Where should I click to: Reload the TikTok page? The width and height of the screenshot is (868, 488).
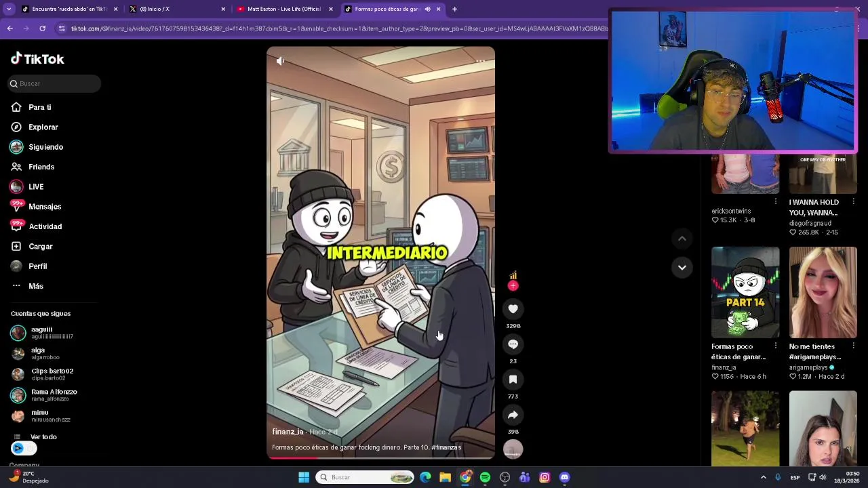coord(42,28)
